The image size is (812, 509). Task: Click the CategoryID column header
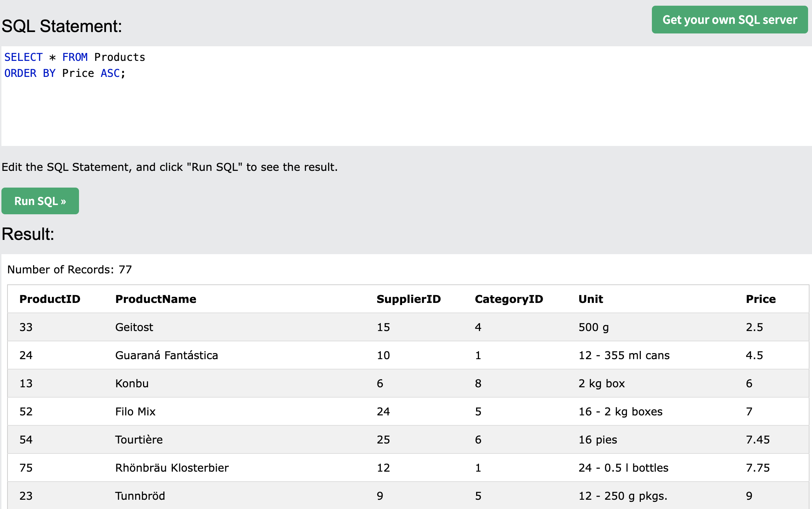click(508, 299)
